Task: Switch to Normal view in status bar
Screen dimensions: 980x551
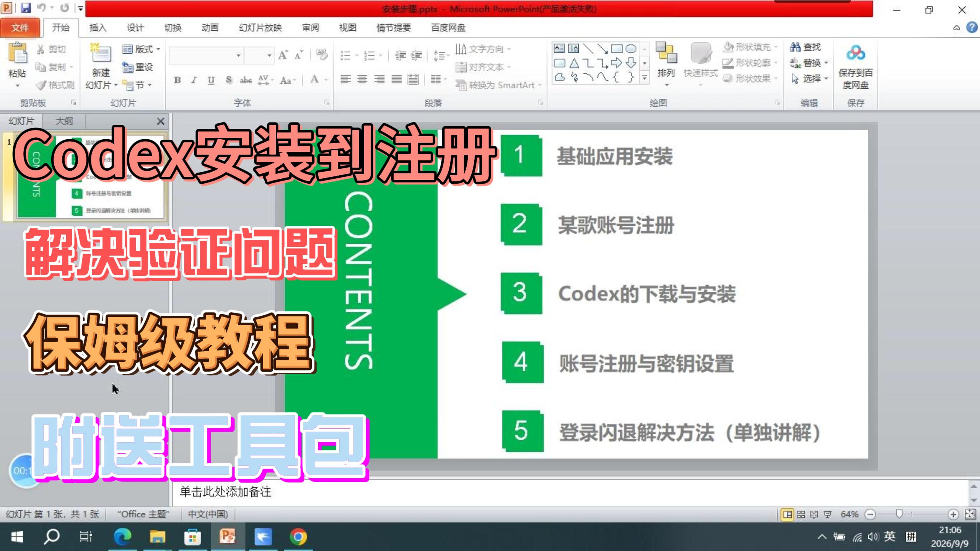Action: [x=787, y=515]
